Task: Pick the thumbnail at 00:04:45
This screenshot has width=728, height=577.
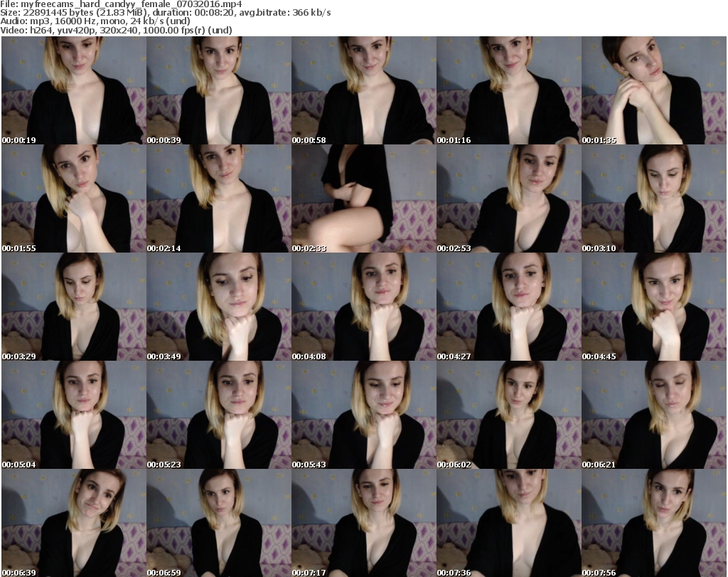Action: [654, 307]
